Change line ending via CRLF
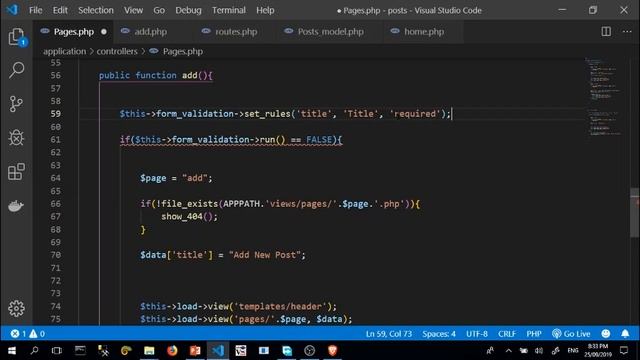 (507, 334)
